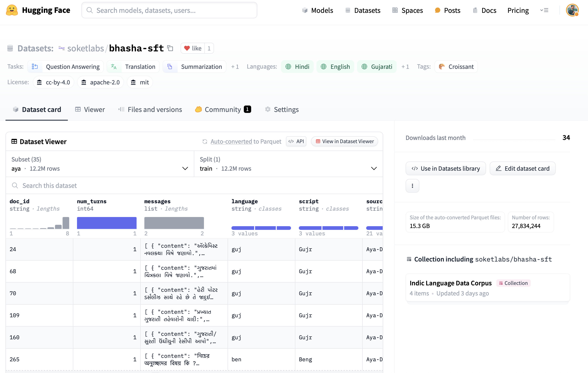Open the Spaces nav item
The image size is (588, 373).
tap(408, 10)
